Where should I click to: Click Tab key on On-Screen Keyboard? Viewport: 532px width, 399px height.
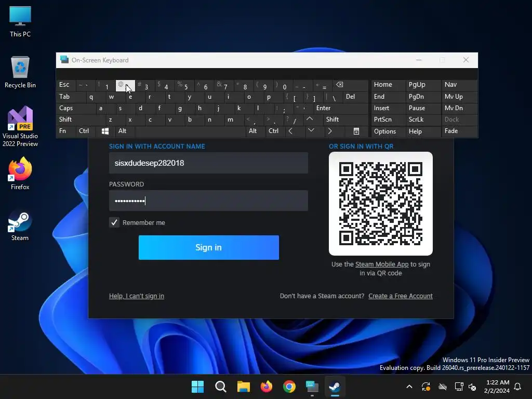point(70,97)
